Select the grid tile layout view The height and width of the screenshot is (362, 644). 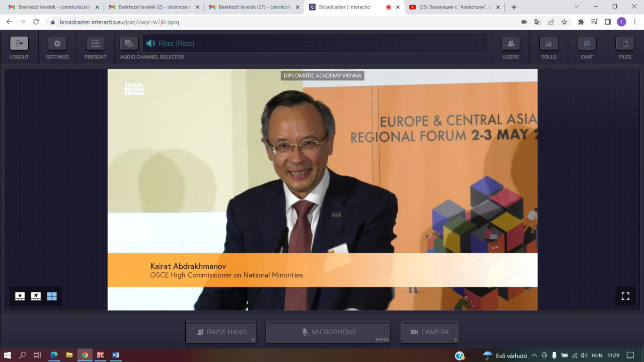pyautogui.click(x=52, y=296)
